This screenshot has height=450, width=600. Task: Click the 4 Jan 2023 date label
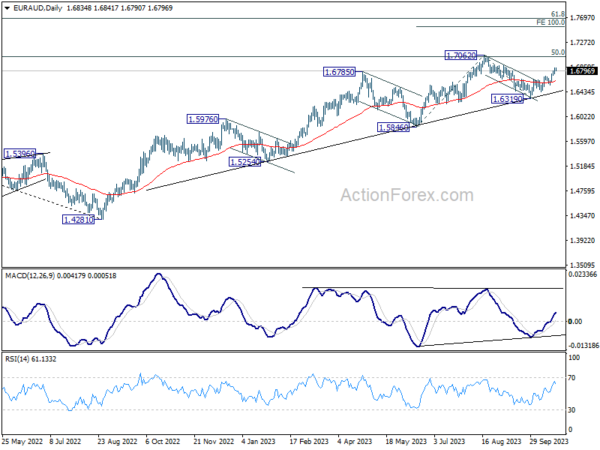pyautogui.click(x=258, y=442)
